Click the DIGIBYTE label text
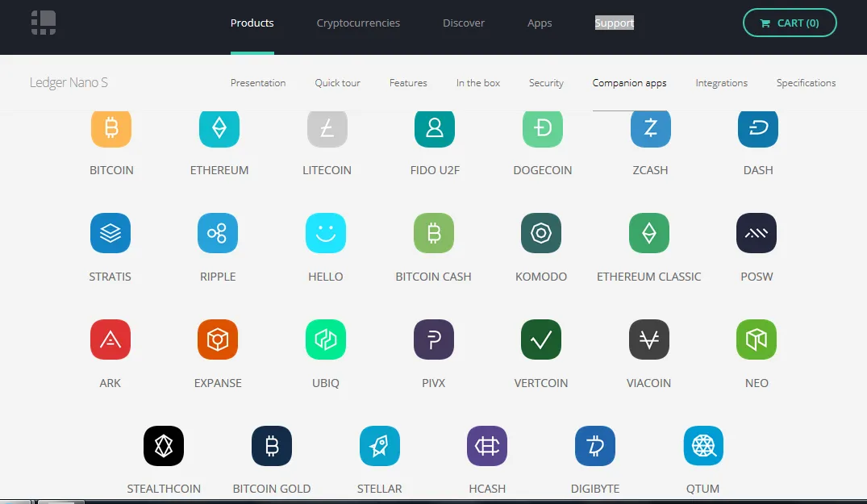 click(x=595, y=489)
